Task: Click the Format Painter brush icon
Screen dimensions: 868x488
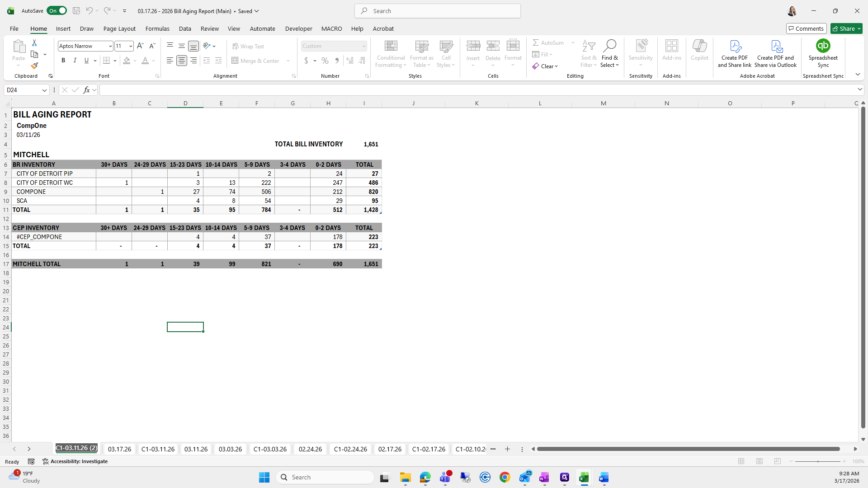Action: point(34,66)
